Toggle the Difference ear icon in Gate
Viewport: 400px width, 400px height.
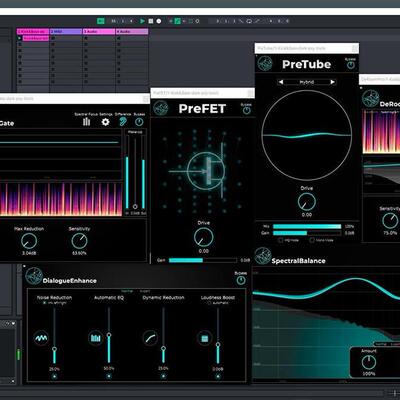tap(123, 122)
